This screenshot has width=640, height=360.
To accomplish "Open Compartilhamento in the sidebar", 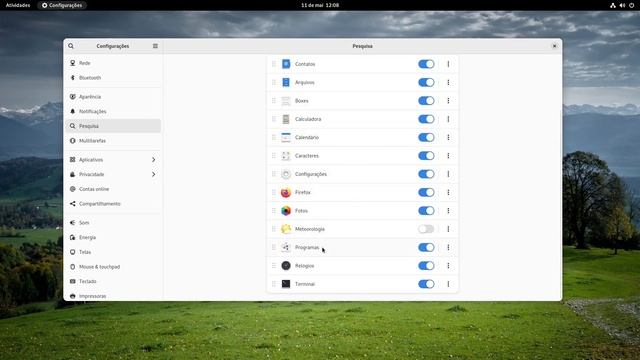I will [x=113, y=204].
